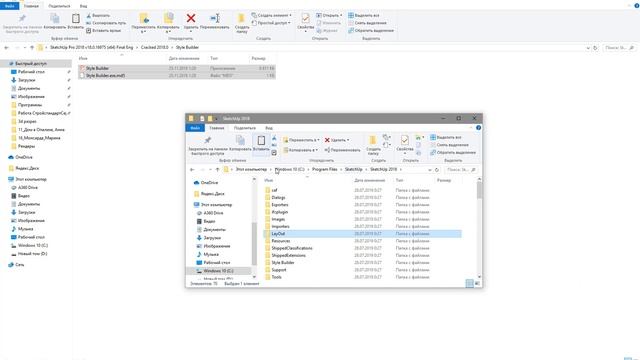Click Paste shortcut in back window ribbon
Screen dimensions: 640x360
103,31
